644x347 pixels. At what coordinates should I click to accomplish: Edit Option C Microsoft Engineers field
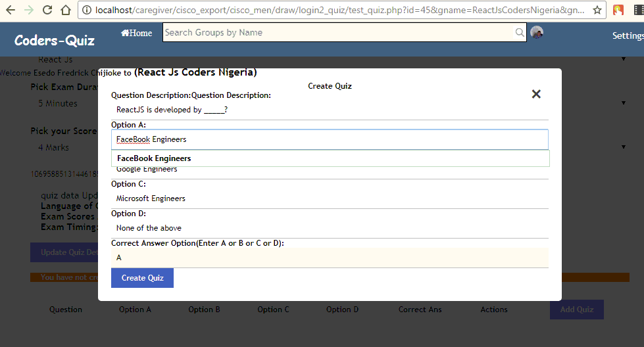(330, 198)
